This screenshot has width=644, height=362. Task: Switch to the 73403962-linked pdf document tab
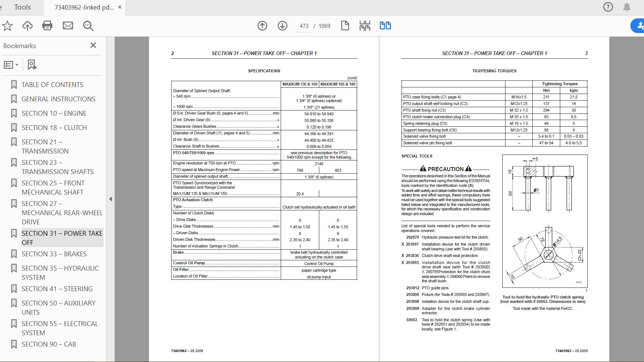[84, 7]
